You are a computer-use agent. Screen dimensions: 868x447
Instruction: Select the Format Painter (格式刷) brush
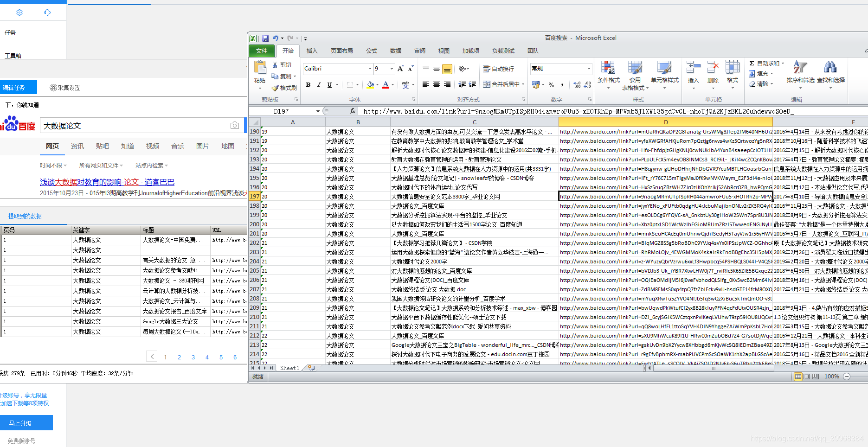click(284, 88)
